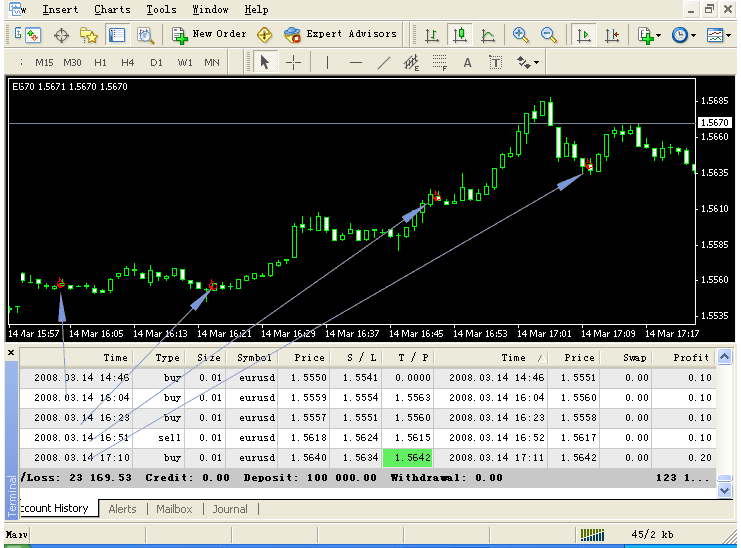
Task: Pick the trendline drawing tool
Action: click(x=384, y=62)
